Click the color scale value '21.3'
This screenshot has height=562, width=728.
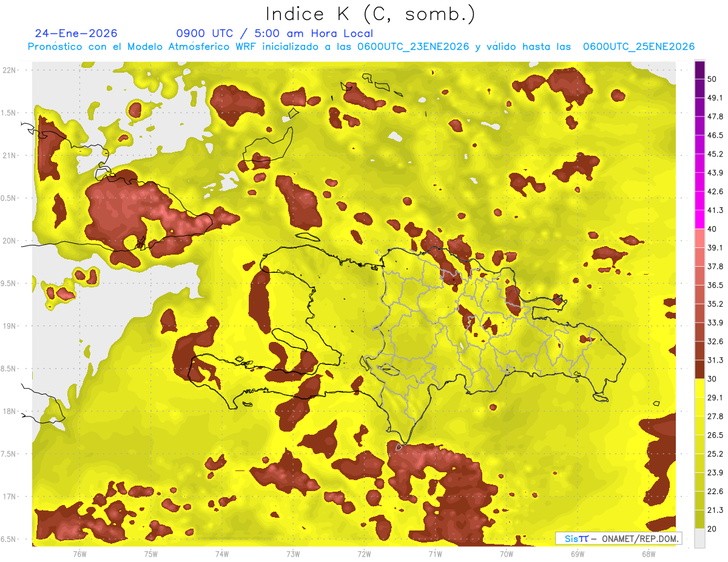tap(715, 510)
